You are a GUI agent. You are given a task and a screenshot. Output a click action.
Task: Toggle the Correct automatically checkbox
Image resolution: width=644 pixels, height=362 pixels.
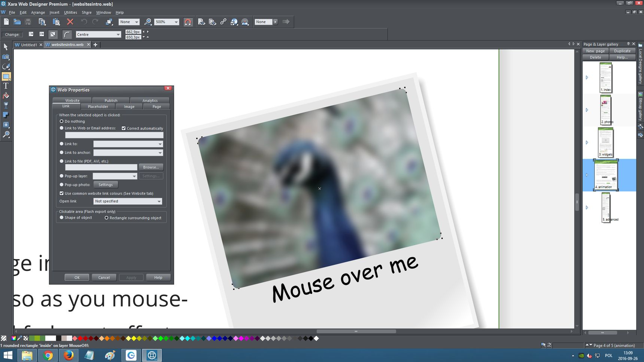pyautogui.click(x=124, y=128)
